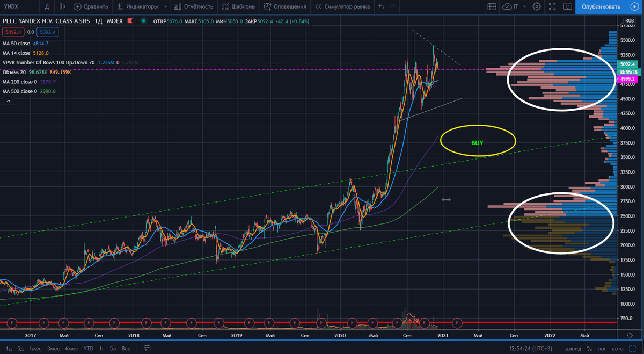
Task: Collapse the indicator legend list arrow
Action: coord(8,100)
